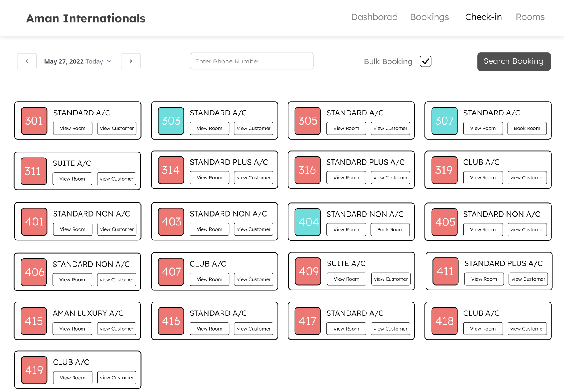
Task: Focus the Enter Phone Number field
Action: 251,61
